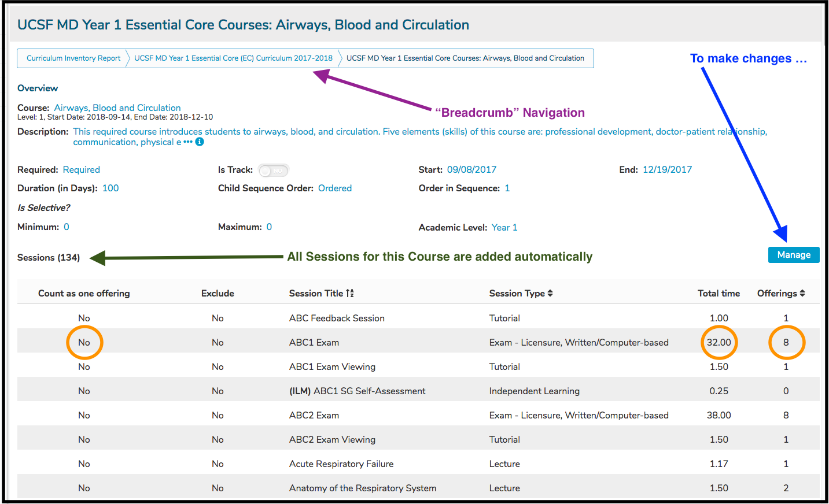This screenshot has height=504, width=829.
Task: Click the Exclude column header
Action: [218, 293]
